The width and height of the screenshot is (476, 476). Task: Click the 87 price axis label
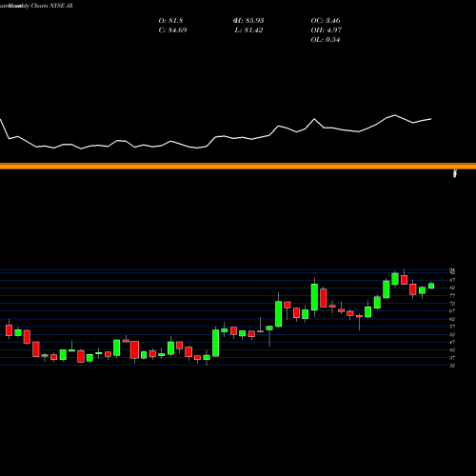tap(452, 280)
